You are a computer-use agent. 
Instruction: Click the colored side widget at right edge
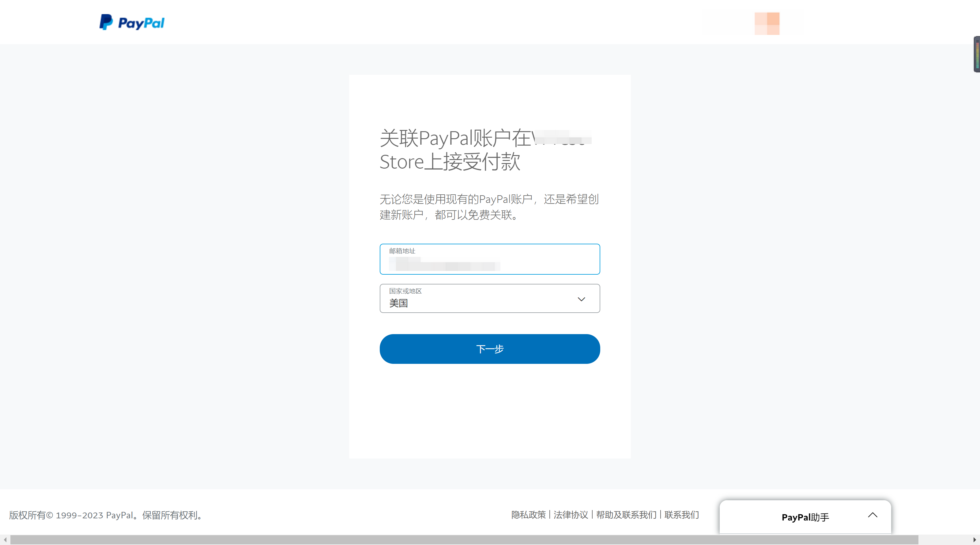(x=977, y=54)
